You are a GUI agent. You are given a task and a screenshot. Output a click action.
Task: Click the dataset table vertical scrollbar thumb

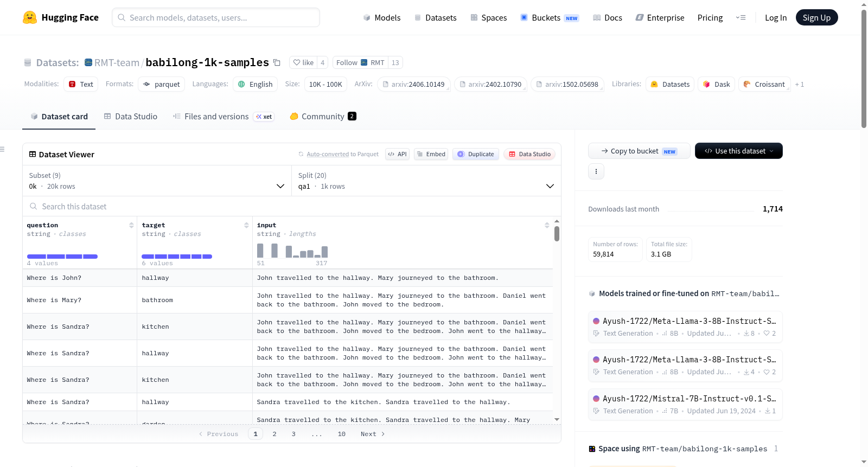tap(557, 234)
